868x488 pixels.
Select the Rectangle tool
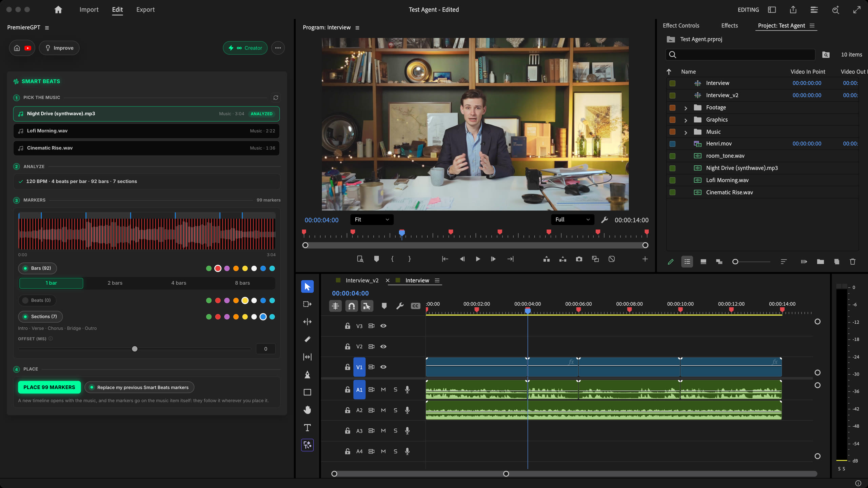[x=307, y=392]
